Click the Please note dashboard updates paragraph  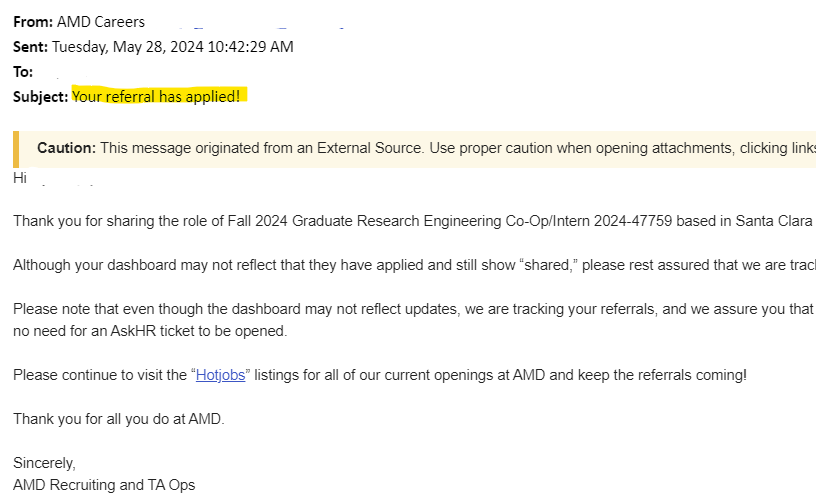[x=400, y=309]
